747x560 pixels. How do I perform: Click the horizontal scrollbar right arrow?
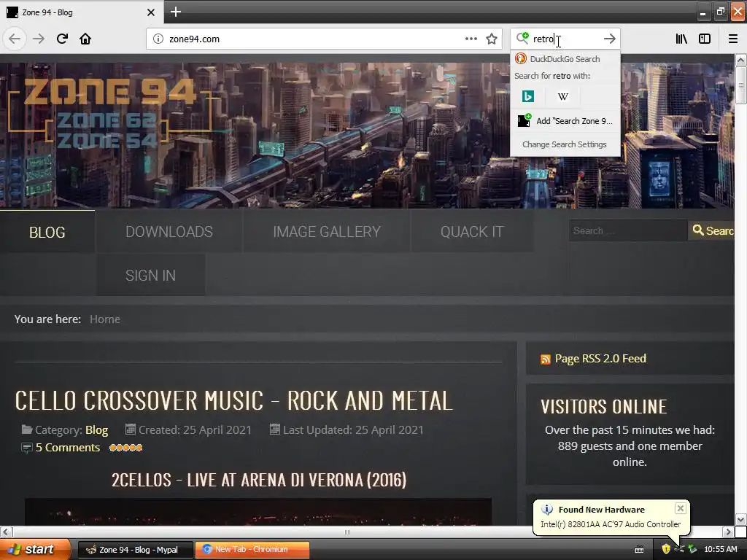(728, 532)
